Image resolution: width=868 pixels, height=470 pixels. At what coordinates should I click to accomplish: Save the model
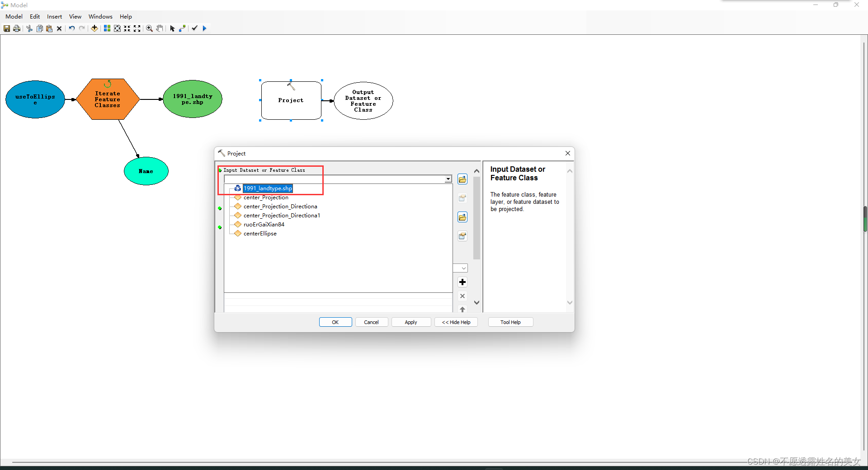coord(7,28)
